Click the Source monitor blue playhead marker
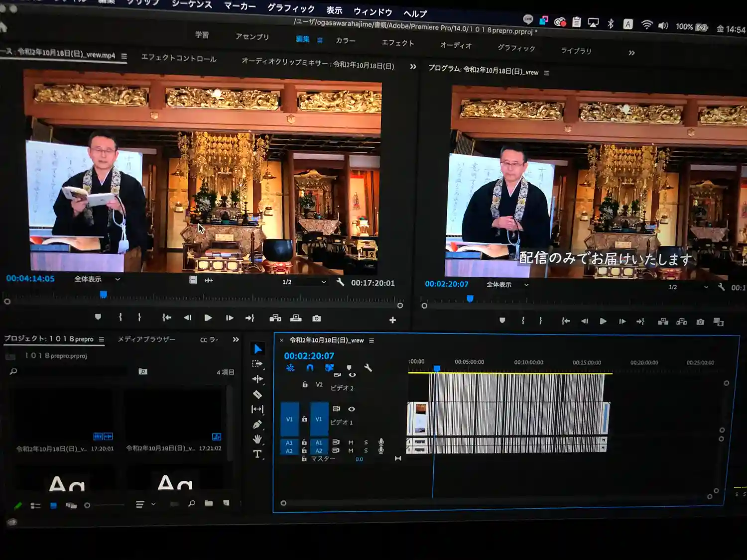 104,295
